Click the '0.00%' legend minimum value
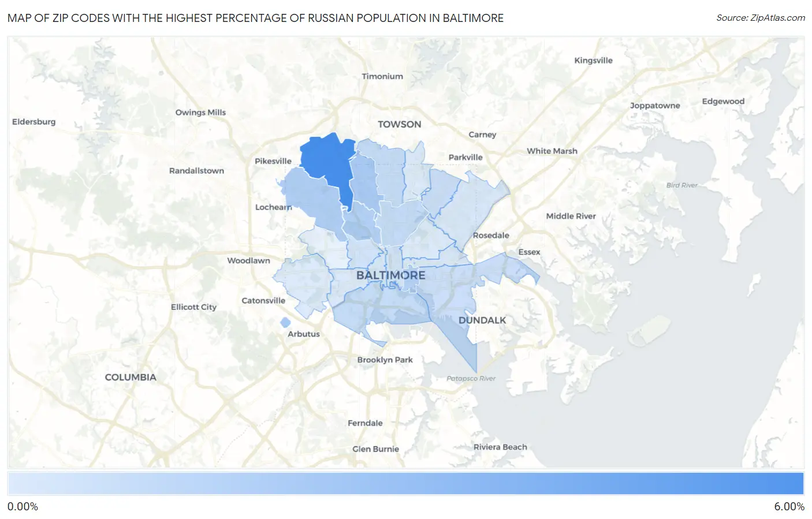The height and width of the screenshot is (519, 812). 23,507
